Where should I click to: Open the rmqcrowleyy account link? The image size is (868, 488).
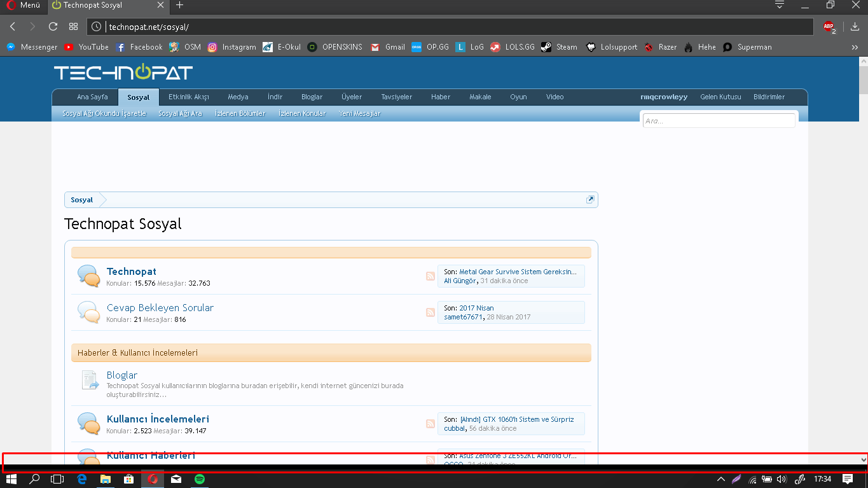tap(664, 97)
